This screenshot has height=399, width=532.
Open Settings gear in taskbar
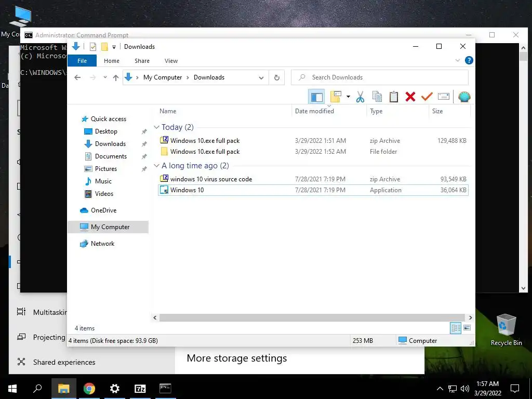[x=115, y=389]
